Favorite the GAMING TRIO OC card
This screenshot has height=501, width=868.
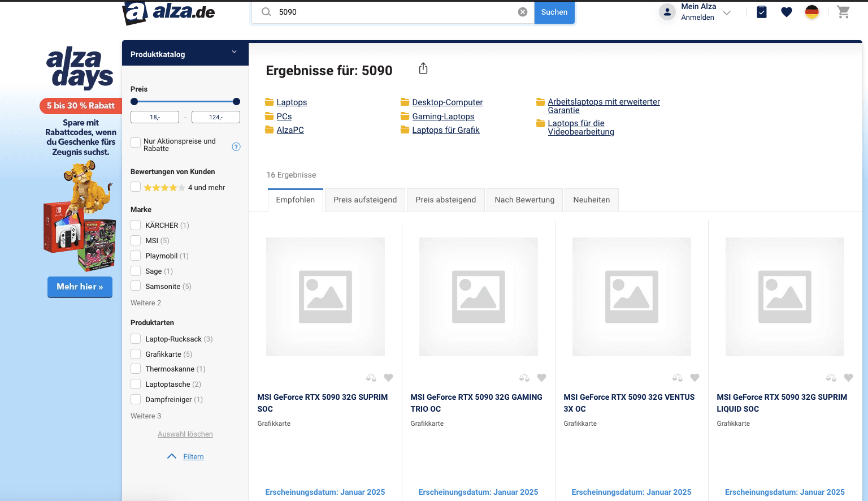point(541,378)
